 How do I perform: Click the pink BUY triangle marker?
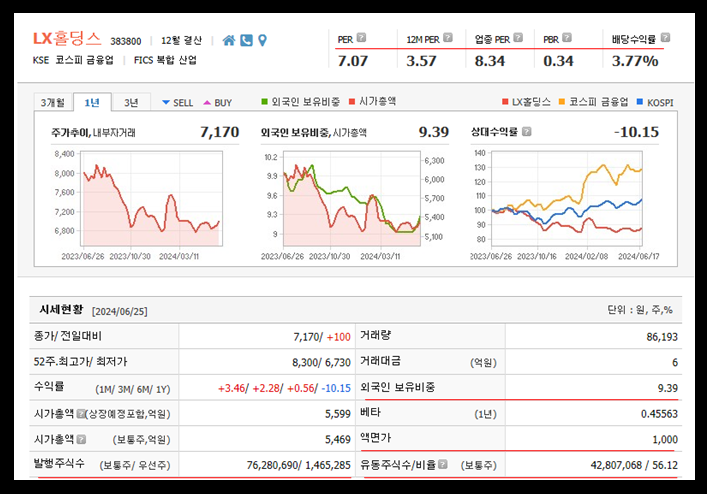(x=207, y=103)
